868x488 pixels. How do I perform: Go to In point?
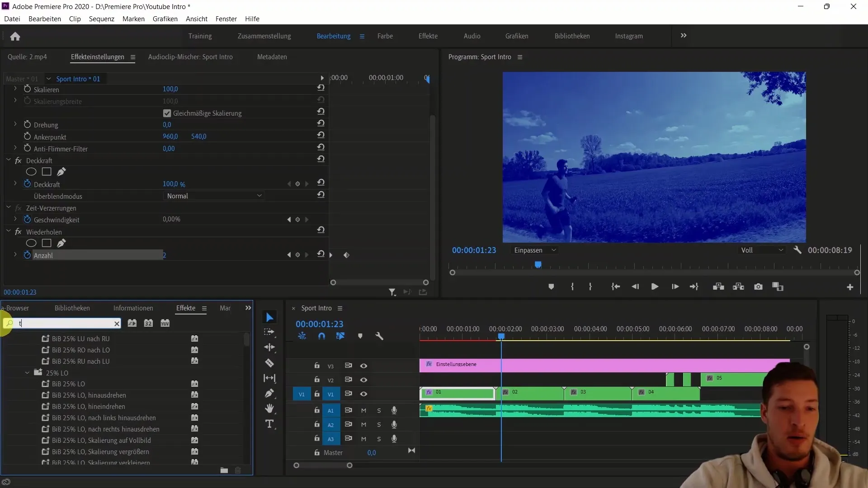615,286
